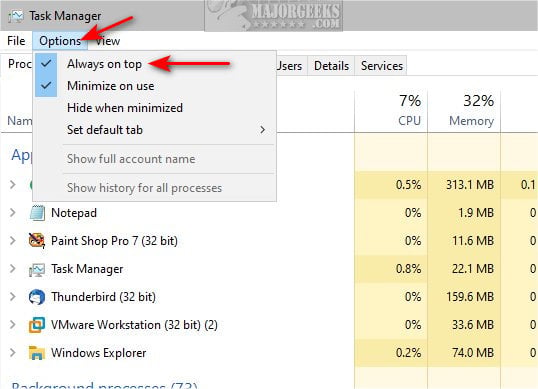538x389 pixels.
Task: Open the Set default tab submenu
Action: pyautogui.click(x=154, y=130)
